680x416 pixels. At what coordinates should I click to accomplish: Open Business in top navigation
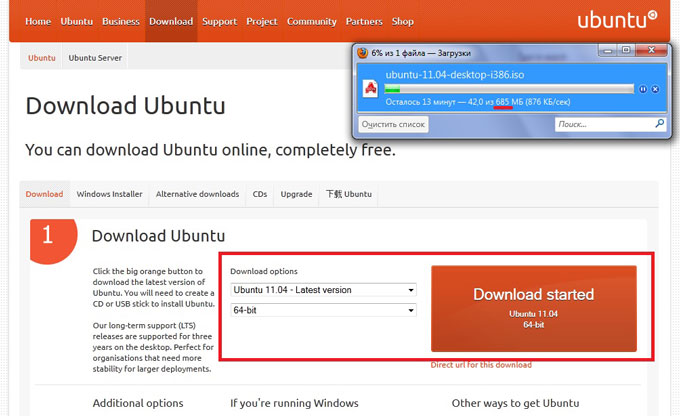pos(121,21)
